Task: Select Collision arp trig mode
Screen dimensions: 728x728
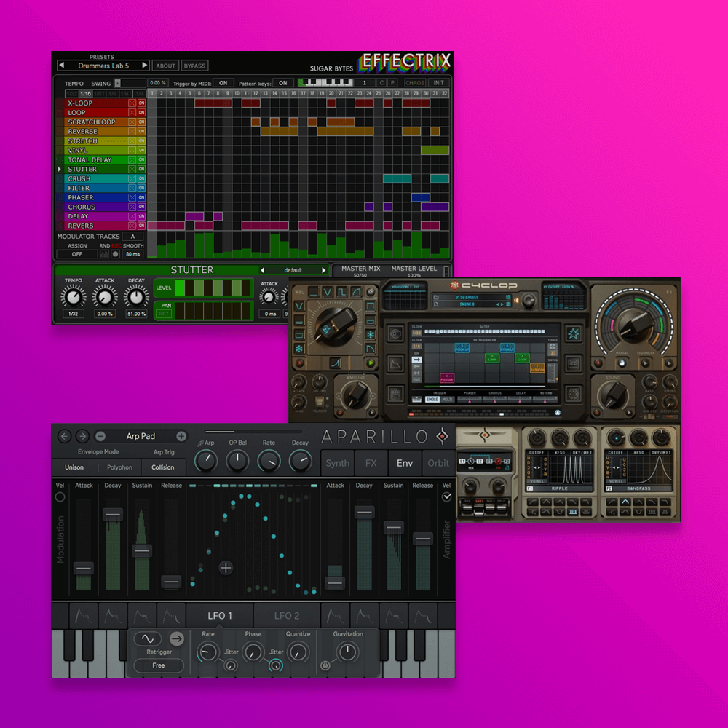Action: pos(163,467)
